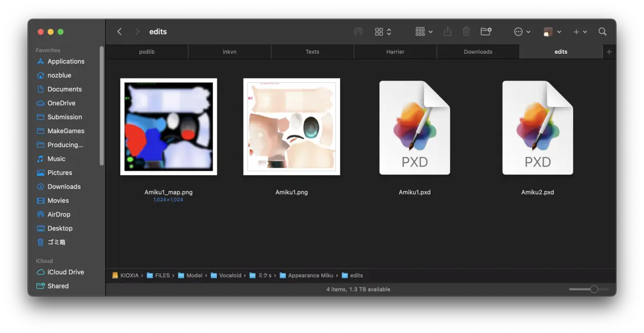Open Applications in the sidebar
This screenshot has width=644, height=333.
[66, 61]
